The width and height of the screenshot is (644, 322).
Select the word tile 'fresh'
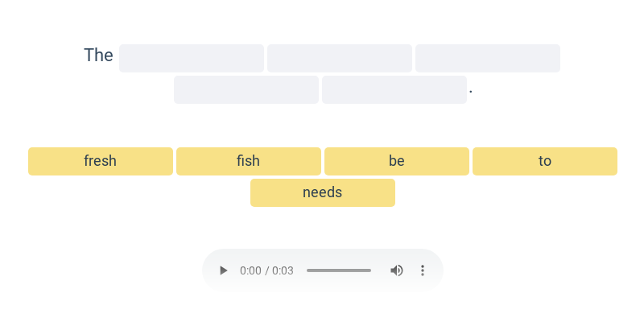[x=101, y=162]
